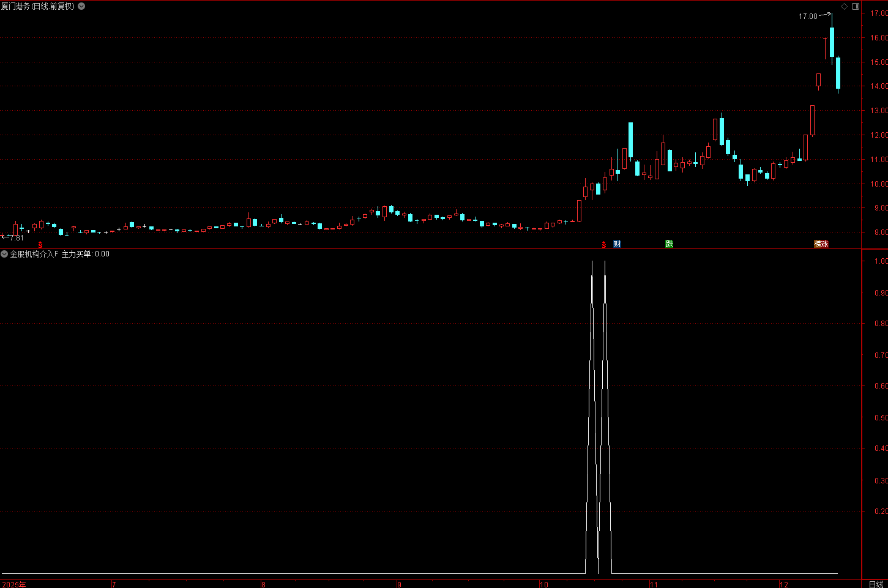Screen dimensions: 888x588
Task: Toggle the side panel icon at top-right
Action: (x=856, y=6)
